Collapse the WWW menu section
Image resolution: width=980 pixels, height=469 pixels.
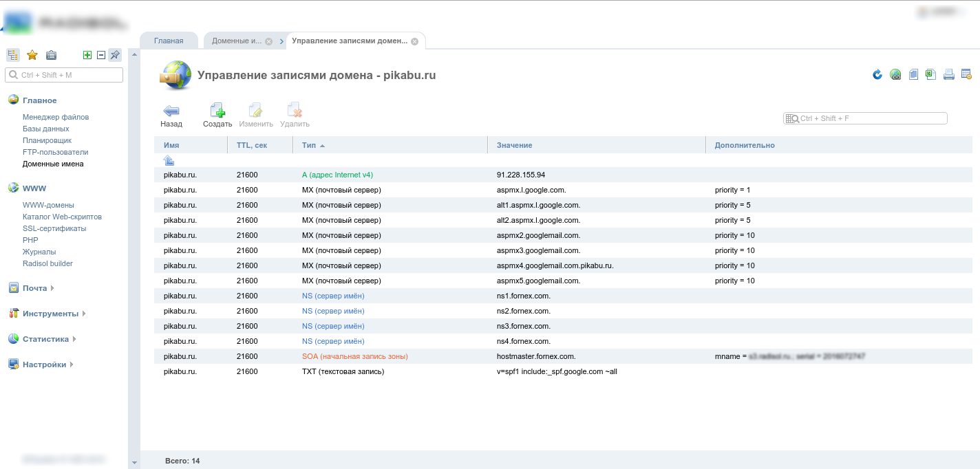tap(34, 188)
